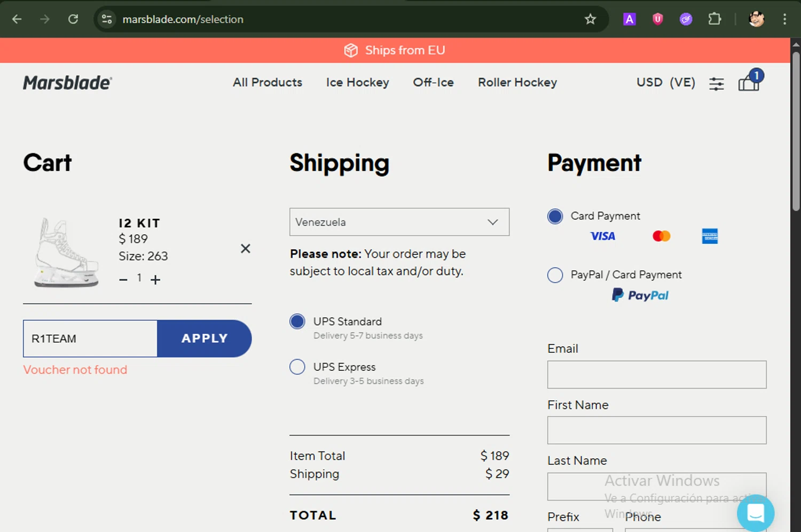Increase I2 KIT quantity with plus

tap(155, 280)
